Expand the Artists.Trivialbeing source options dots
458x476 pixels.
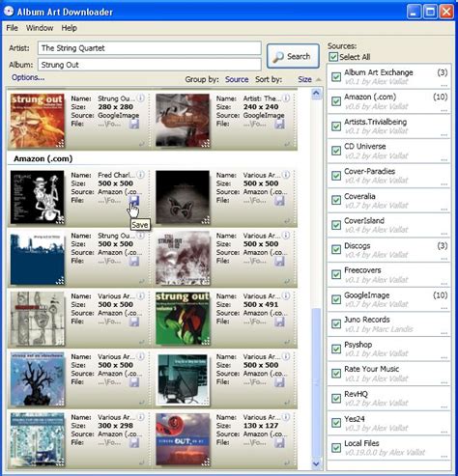point(444,135)
